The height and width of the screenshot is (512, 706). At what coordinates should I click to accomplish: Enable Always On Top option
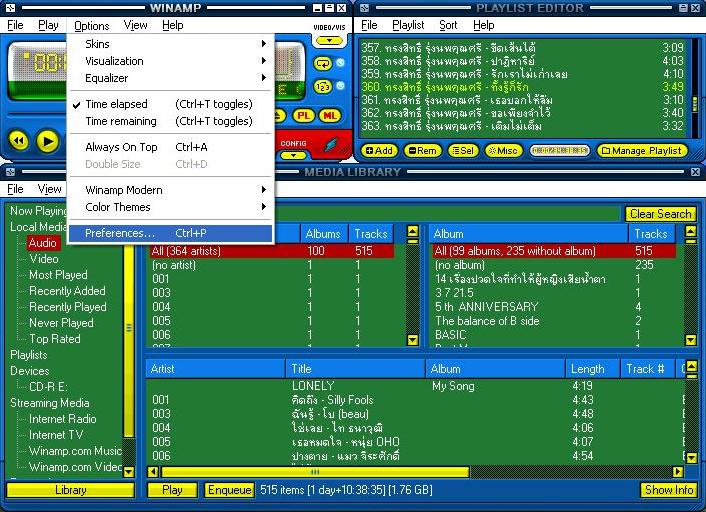pos(171,147)
